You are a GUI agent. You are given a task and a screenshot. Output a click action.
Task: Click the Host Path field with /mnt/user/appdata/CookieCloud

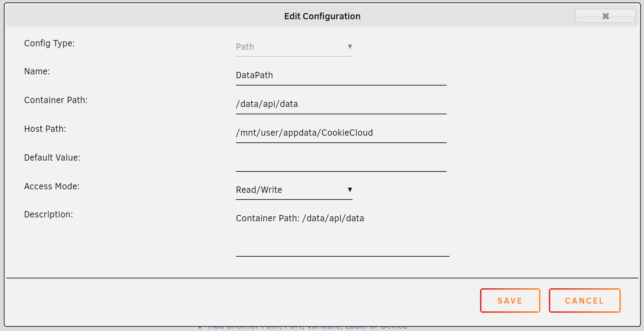(341, 133)
